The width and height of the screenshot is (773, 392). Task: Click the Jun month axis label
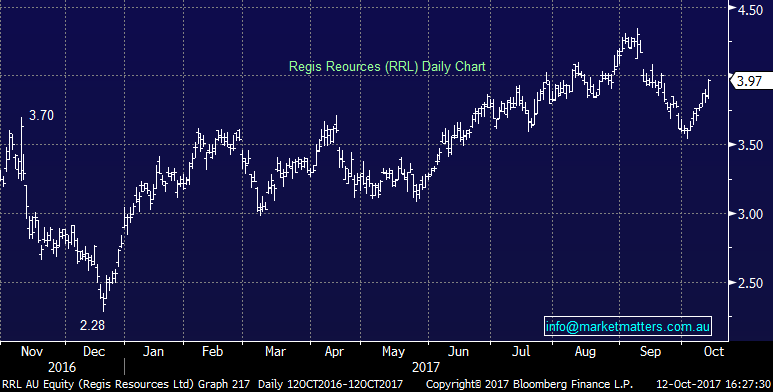(458, 352)
